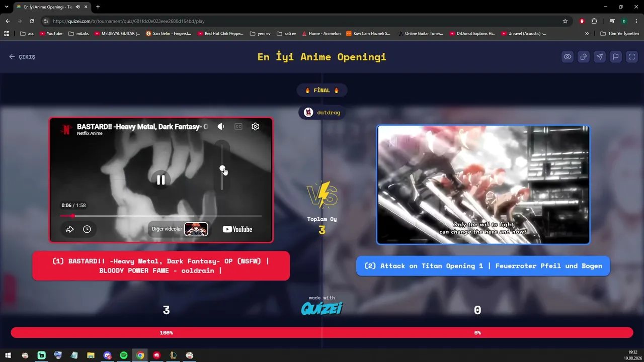Open File Explorer from the taskbar
Screen dimensions: 644x362
91,355
